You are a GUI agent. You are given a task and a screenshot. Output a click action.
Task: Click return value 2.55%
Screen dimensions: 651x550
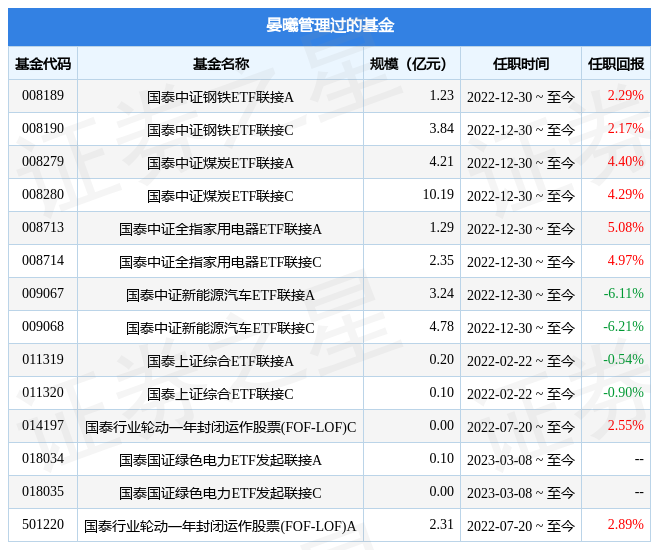[625, 425]
